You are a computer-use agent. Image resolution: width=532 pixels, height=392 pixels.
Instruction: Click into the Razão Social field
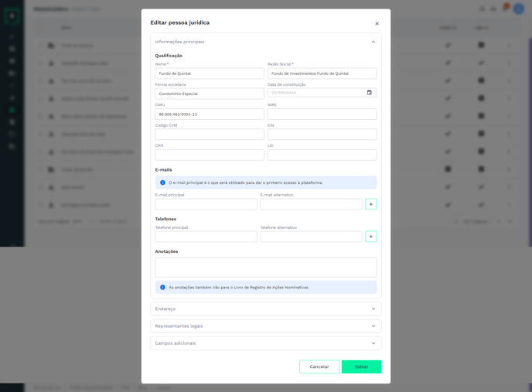[322, 73]
